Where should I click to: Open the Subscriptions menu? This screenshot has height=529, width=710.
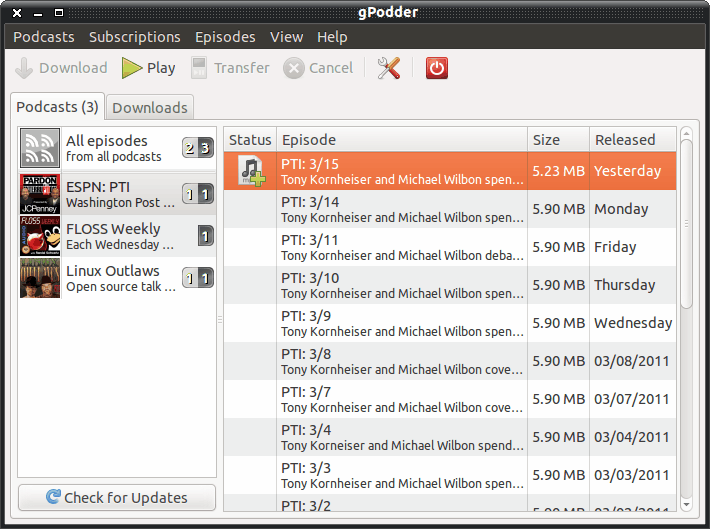[134, 37]
